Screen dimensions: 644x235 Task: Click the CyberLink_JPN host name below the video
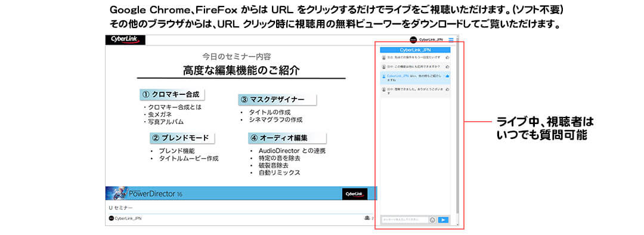[x=128, y=218]
